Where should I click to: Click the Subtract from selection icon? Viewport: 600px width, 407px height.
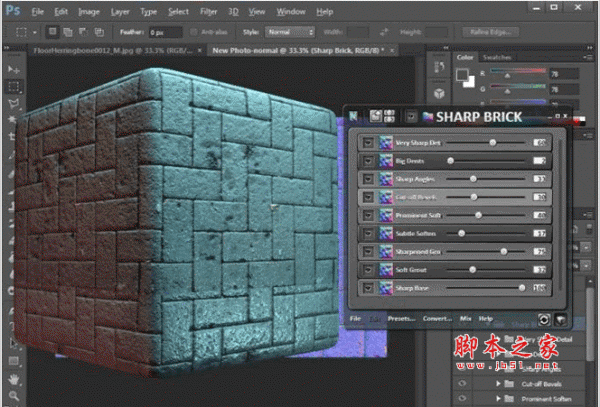(83, 32)
